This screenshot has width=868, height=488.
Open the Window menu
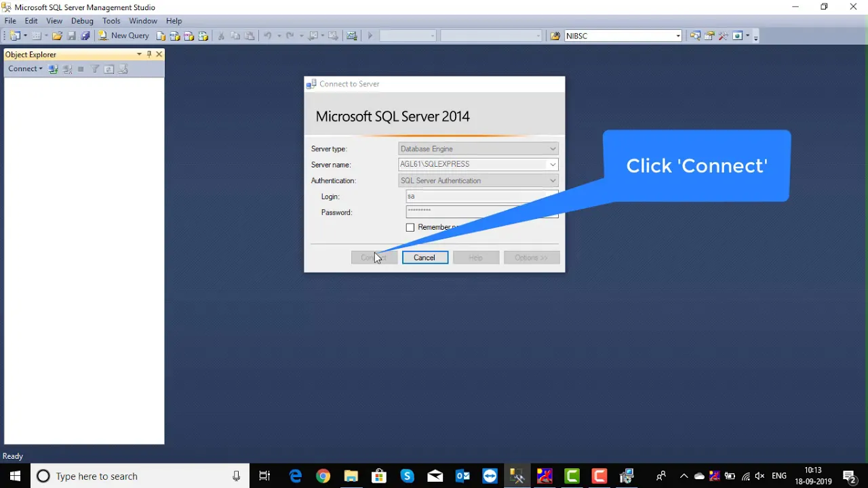click(143, 21)
